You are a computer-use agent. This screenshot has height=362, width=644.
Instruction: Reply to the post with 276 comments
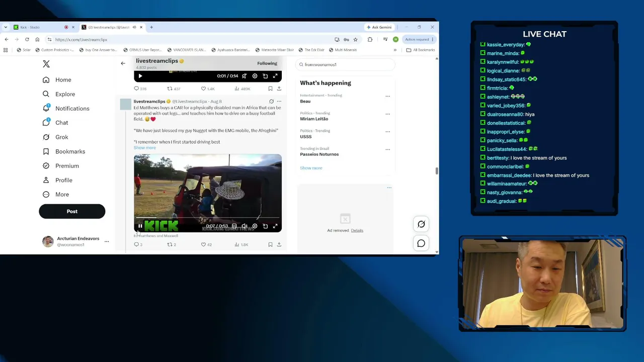pyautogui.click(x=140, y=89)
